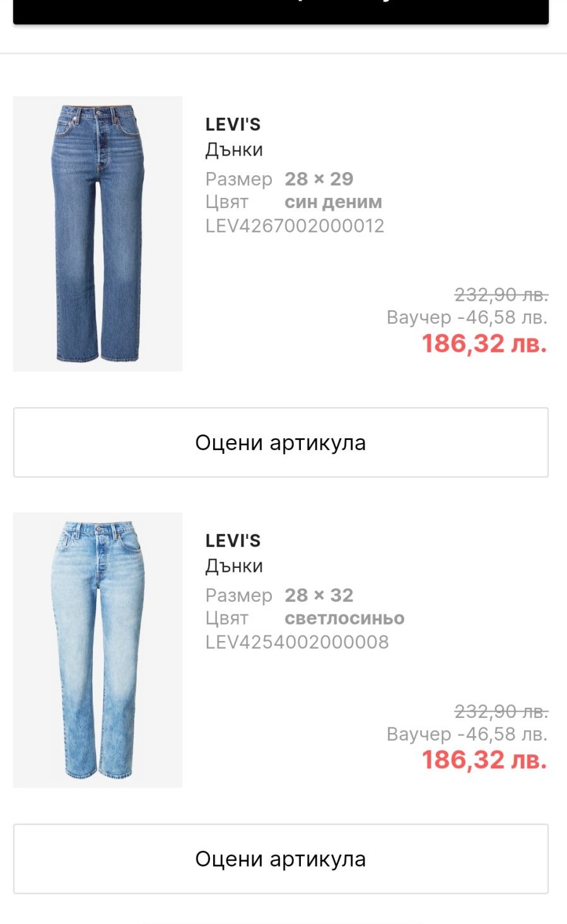Click the LEVI'S brand of the 28 × 32 jeans

(233, 541)
